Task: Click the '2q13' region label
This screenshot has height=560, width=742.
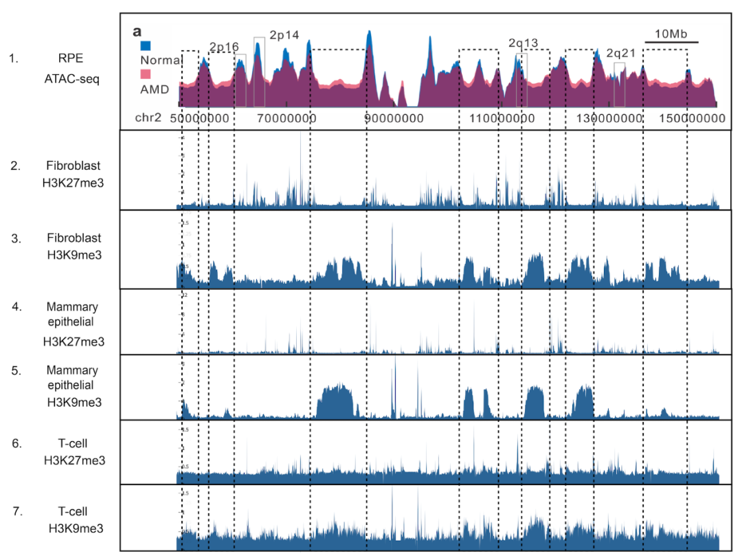Action: point(524,43)
